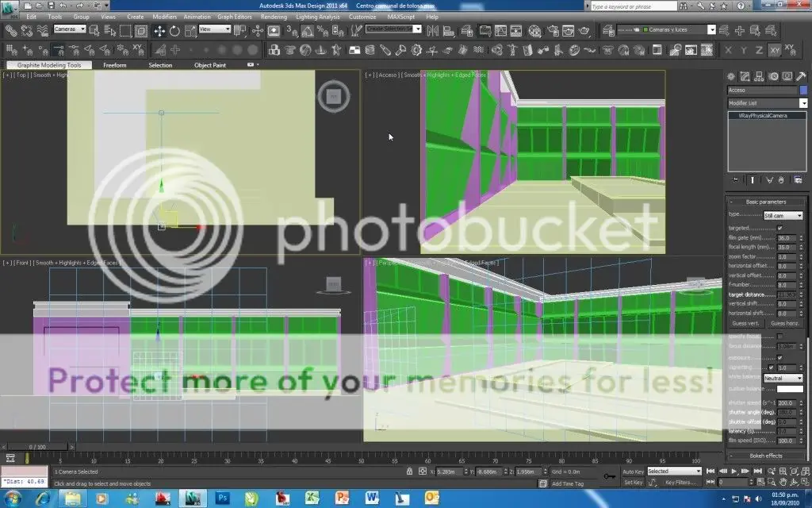
Task: Open the Create command panel tab
Action: pos(730,76)
